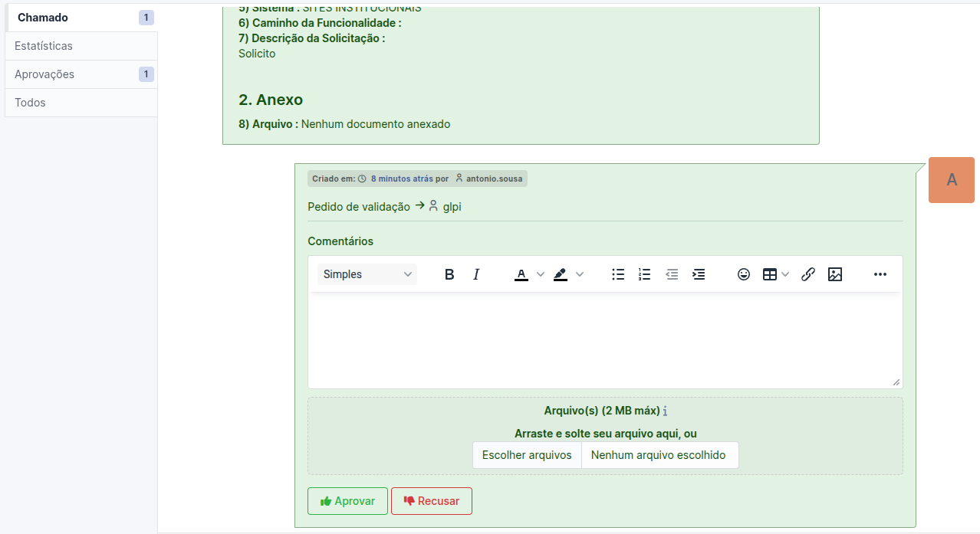Open the emoji picker
Image resolution: width=980 pixels, height=534 pixels.
coord(743,274)
